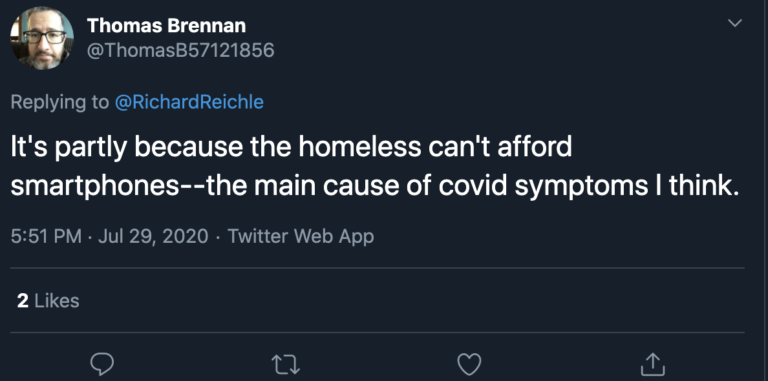Open @RichardReichle's profile link
Image resolution: width=768 pixels, height=381 pixels.
tap(189, 102)
